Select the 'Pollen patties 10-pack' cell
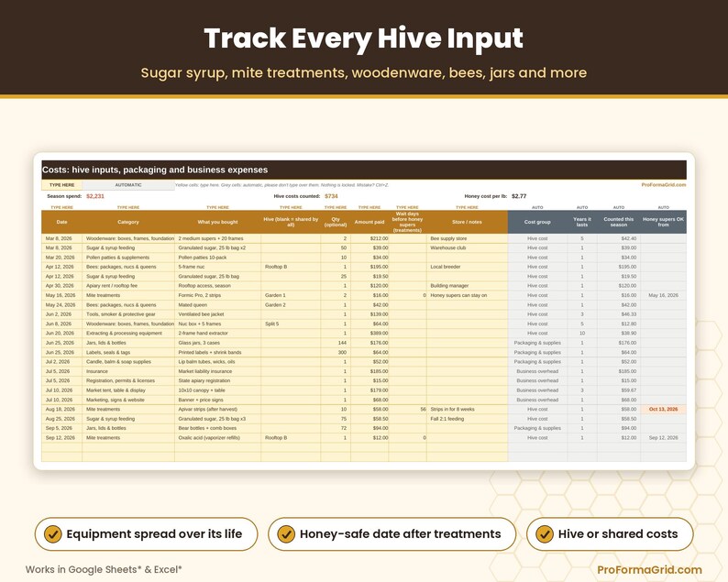Viewport: 728px width, 582px height. coord(217,258)
